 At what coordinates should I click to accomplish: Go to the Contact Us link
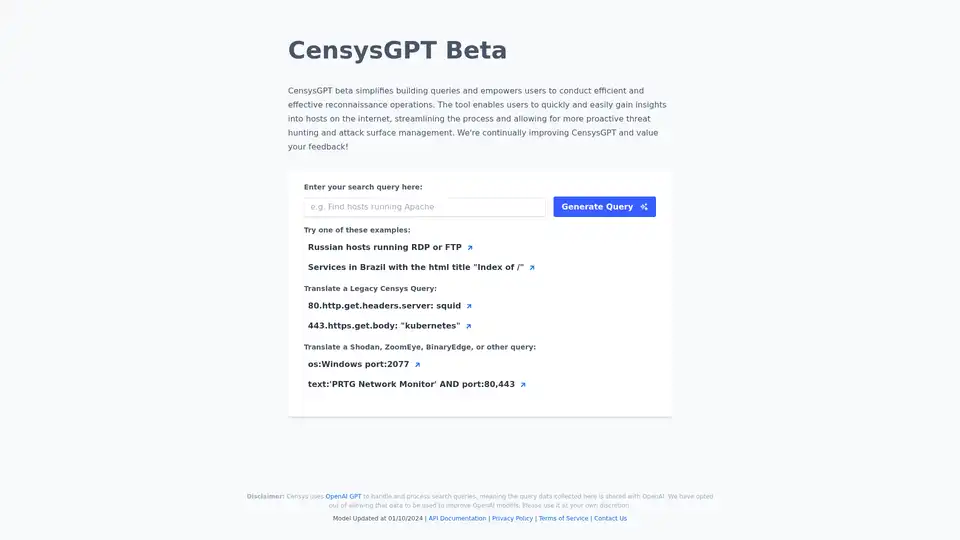pos(610,518)
